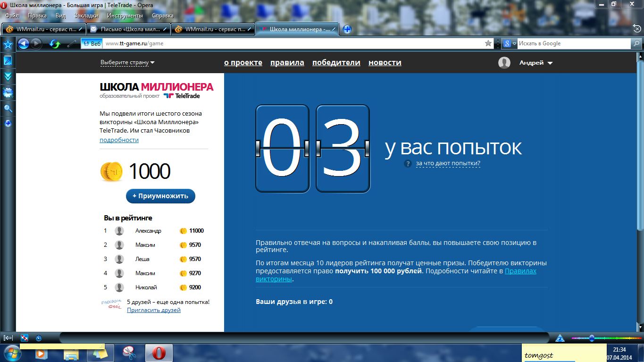The image size is (644, 362).
Task: Go forward with the forward arrow button
Action: tap(36, 43)
